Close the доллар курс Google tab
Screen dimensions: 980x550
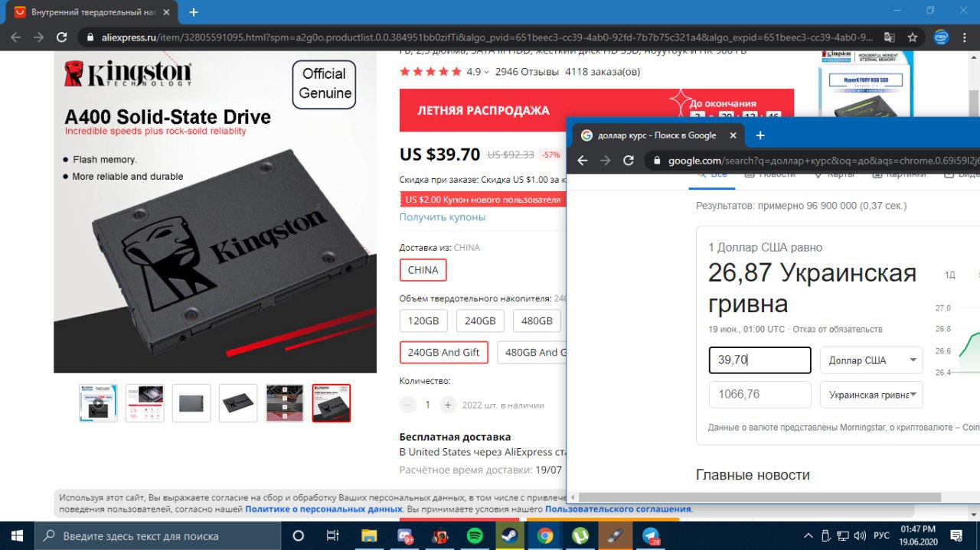coord(733,135)
